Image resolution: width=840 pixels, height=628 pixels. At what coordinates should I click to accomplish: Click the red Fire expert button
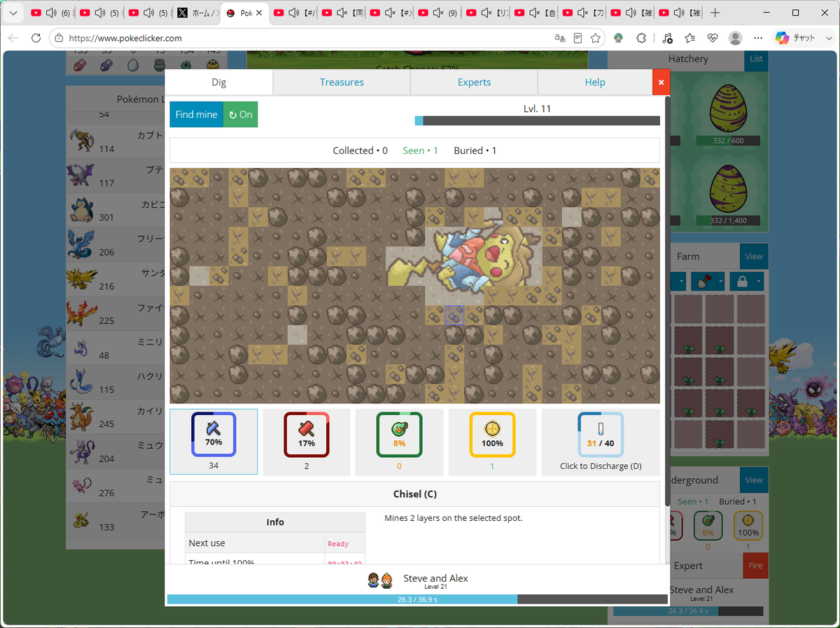755,566
